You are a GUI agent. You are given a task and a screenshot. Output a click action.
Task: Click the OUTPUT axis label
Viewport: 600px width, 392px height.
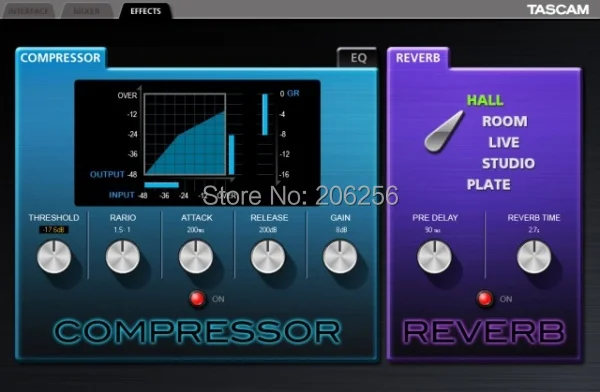click(107, 175)
